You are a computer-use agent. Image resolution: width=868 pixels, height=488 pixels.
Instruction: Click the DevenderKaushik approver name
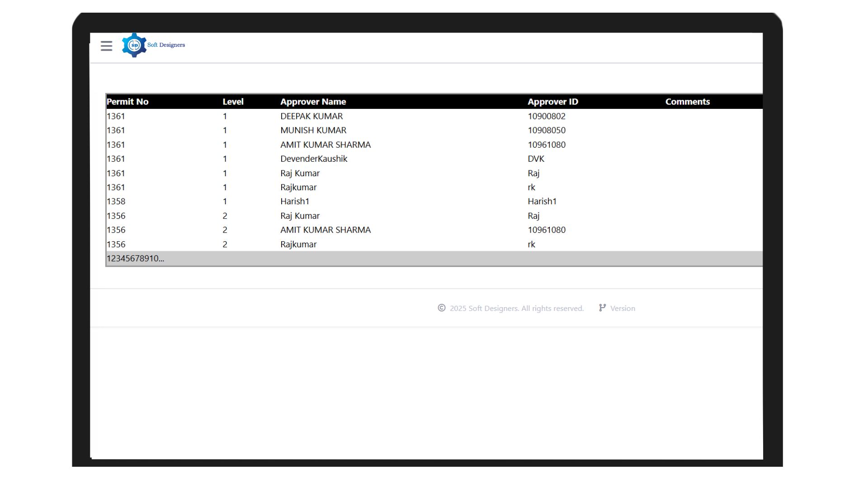313,159
